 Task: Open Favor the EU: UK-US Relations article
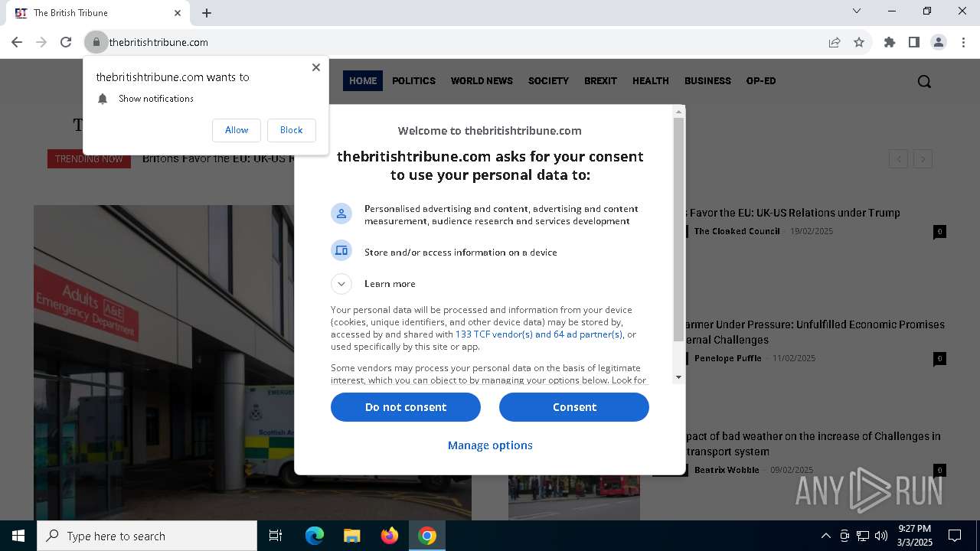tap(794, 213)
